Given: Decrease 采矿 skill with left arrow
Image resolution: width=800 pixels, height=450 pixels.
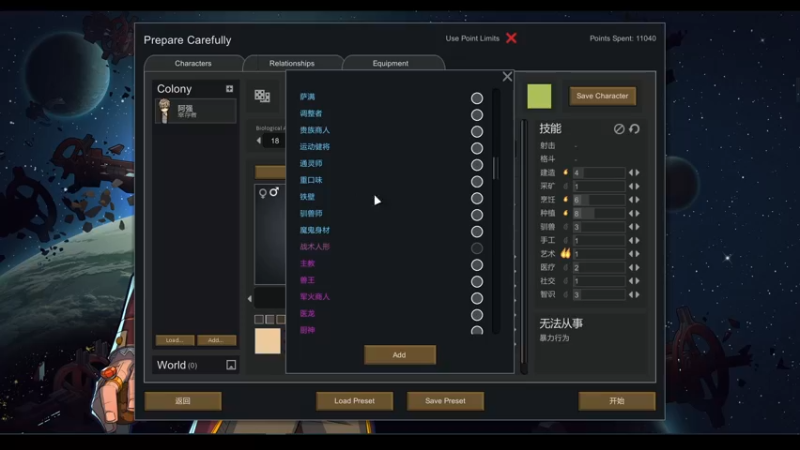Looking at the screenshot, I should (631, 186).
